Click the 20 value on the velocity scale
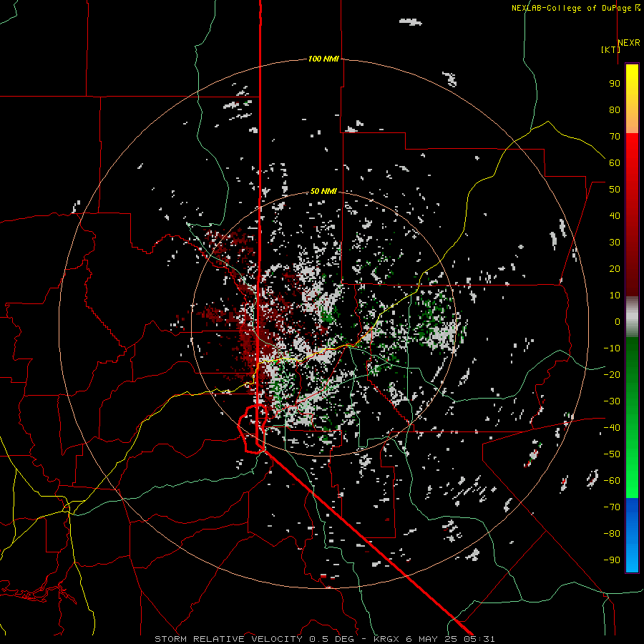The image size is (644, 644). point(615,268)
